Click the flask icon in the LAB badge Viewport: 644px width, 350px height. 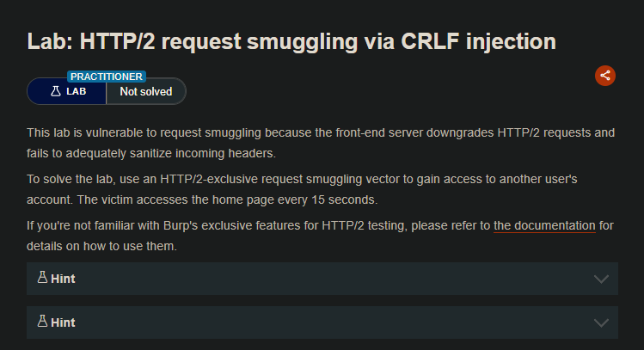click(56, 91)
